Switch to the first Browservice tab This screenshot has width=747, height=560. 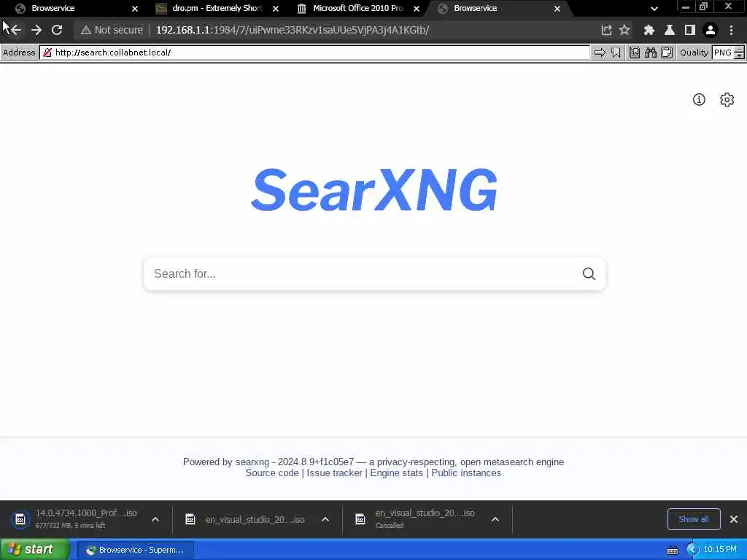(x=71, y=8)
